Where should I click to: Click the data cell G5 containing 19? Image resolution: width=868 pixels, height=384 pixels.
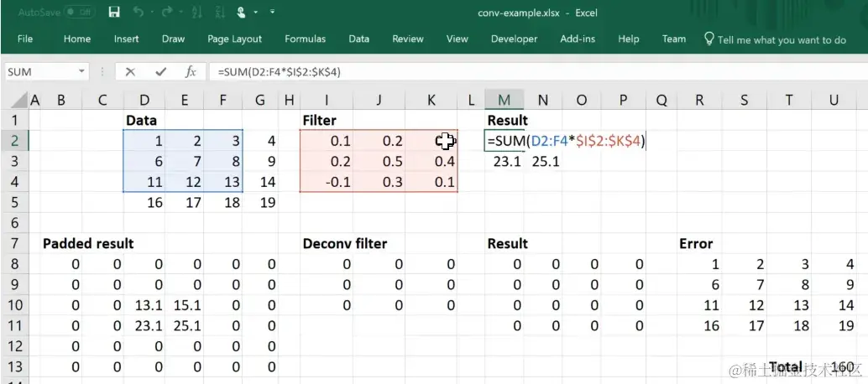point(260,202)
